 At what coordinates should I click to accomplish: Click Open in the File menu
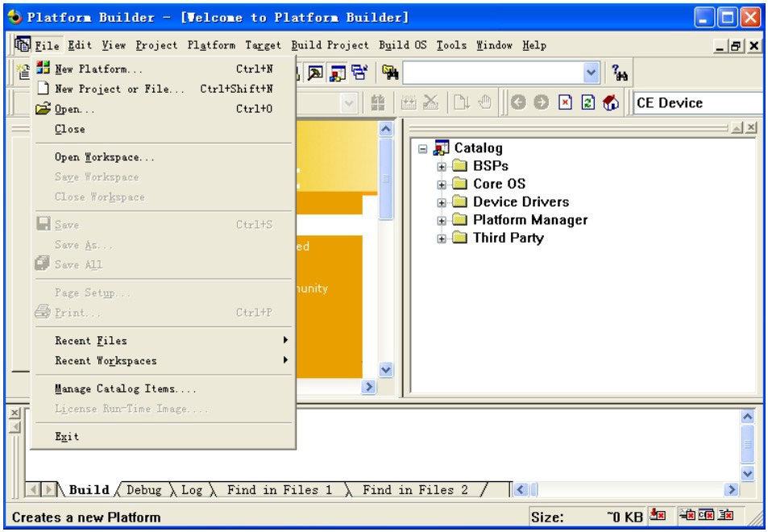[164, 109]
